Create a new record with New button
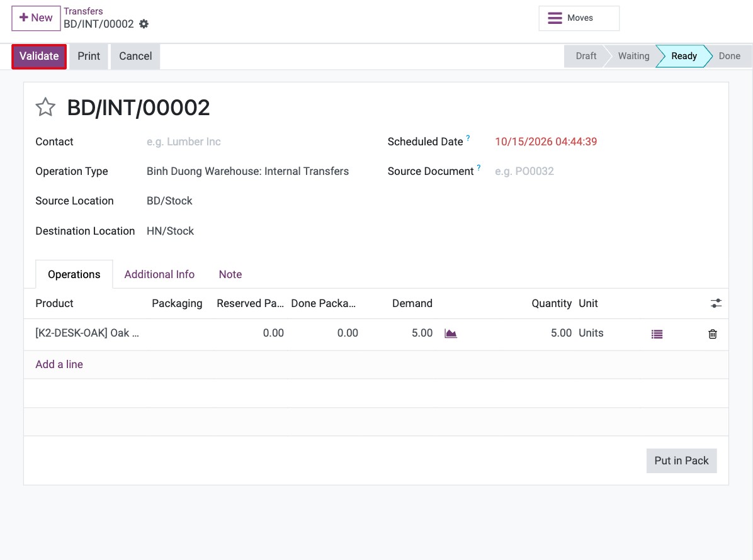Viewport: 753px width, 560px height. pyautogui.click(x=36, y=18)
